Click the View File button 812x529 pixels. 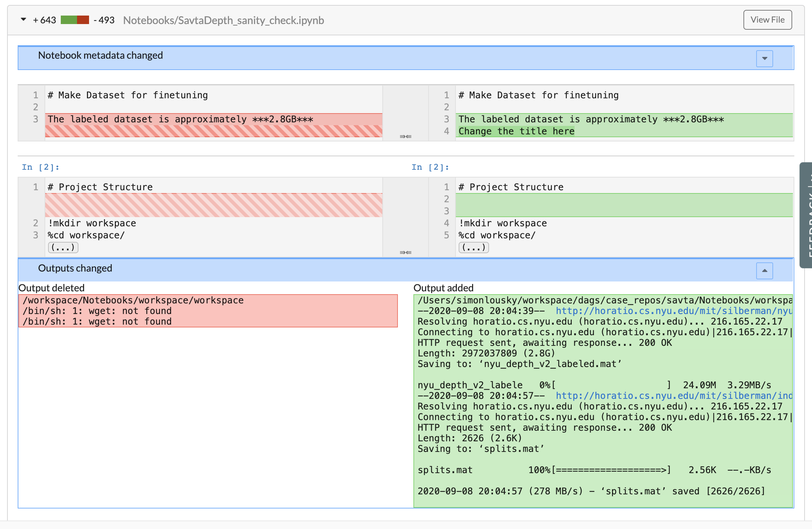[767, 20]
